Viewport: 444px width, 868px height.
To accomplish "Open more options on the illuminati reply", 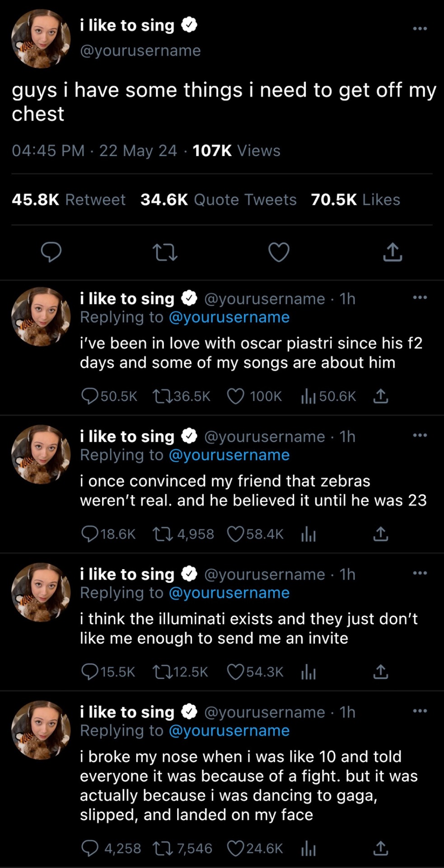I will pos(420,573).
